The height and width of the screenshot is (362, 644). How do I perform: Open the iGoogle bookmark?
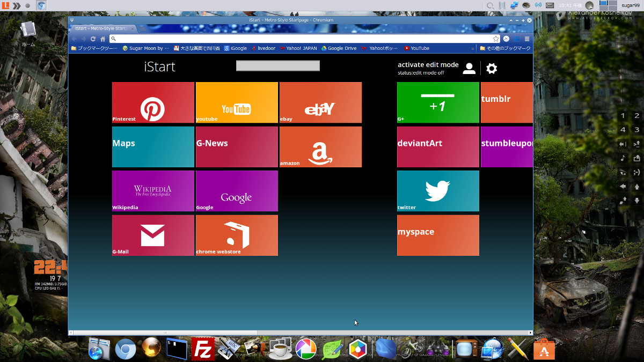236,48
